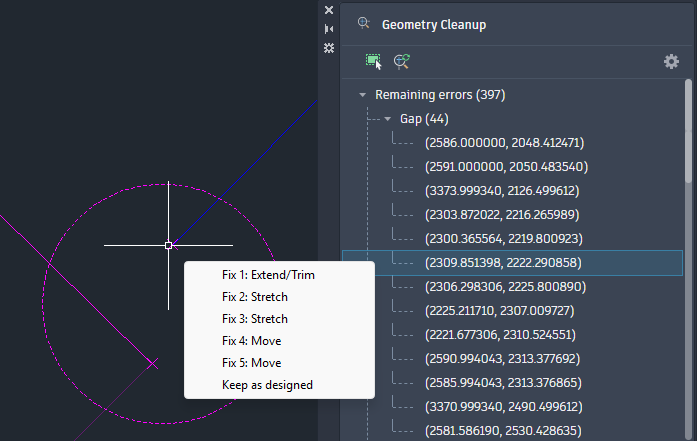Collapse the Gap (44) group
Screen dimensions: 697x441
tap(388, 119)
